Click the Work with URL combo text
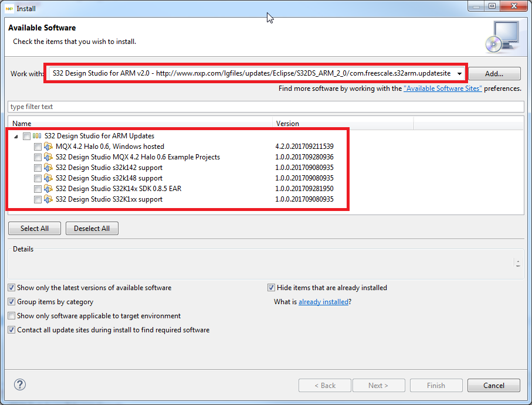Screen dimensions: 532x405 pos(252,73)
